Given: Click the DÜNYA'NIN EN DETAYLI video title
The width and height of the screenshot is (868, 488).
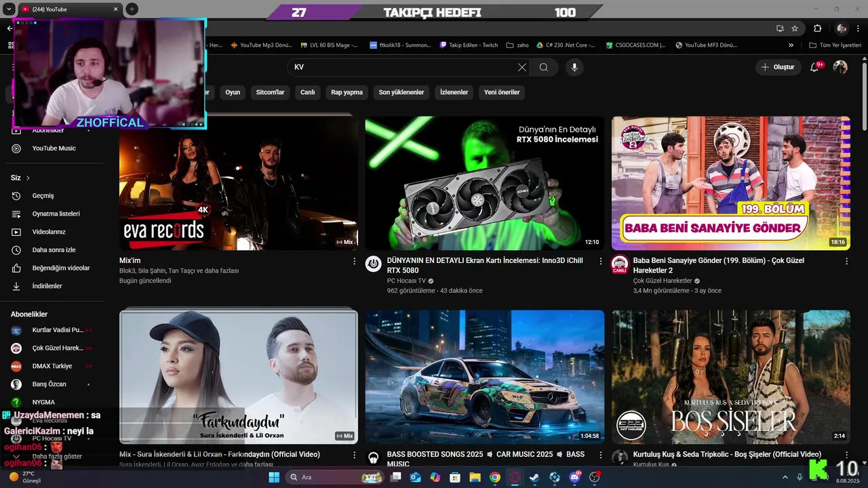Looking at the screenshot, I should click(485, 265).
